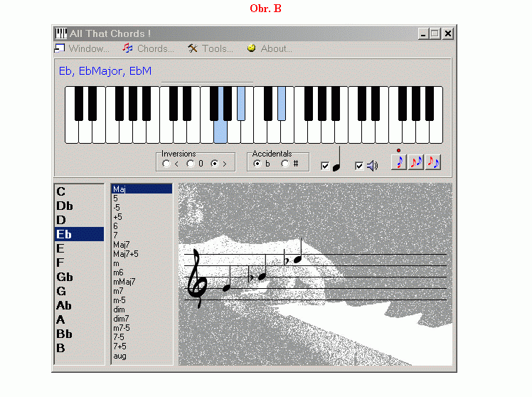Select root note D
The image size is (532, 397).
[80, 221]
